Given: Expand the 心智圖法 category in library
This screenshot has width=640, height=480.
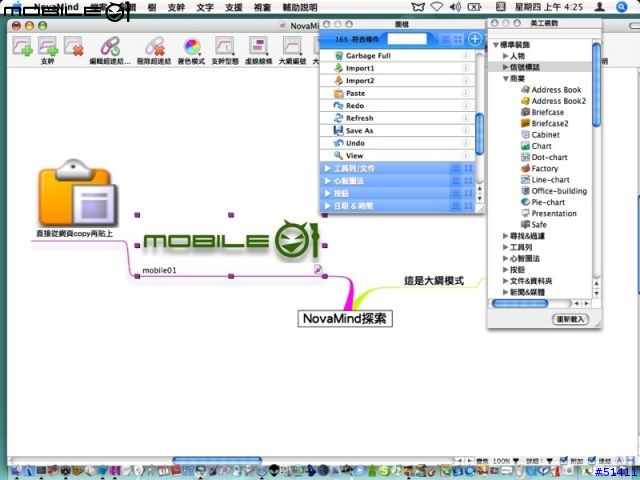Looking at the screenshot, I should pyautogui.click(x=327, y=181).
